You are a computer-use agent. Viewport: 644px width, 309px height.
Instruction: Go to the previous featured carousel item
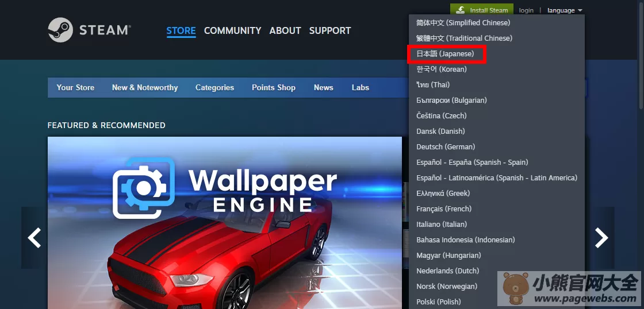click(x=34, y=238)
